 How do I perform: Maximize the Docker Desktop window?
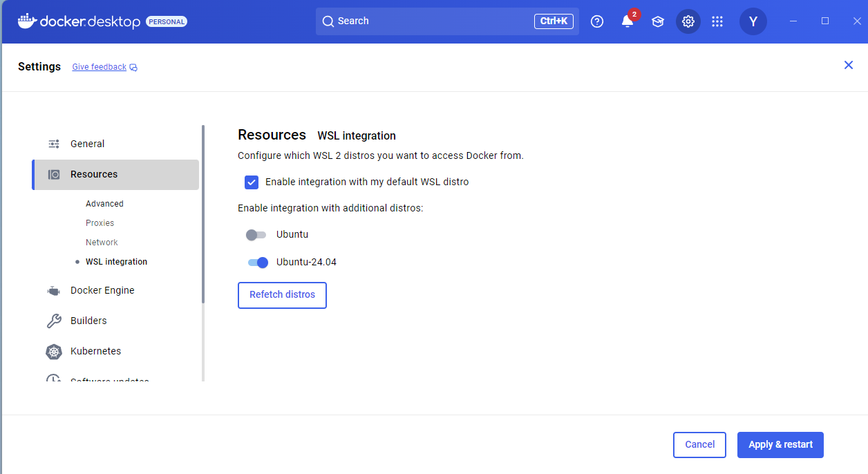(x=824, y=21)
